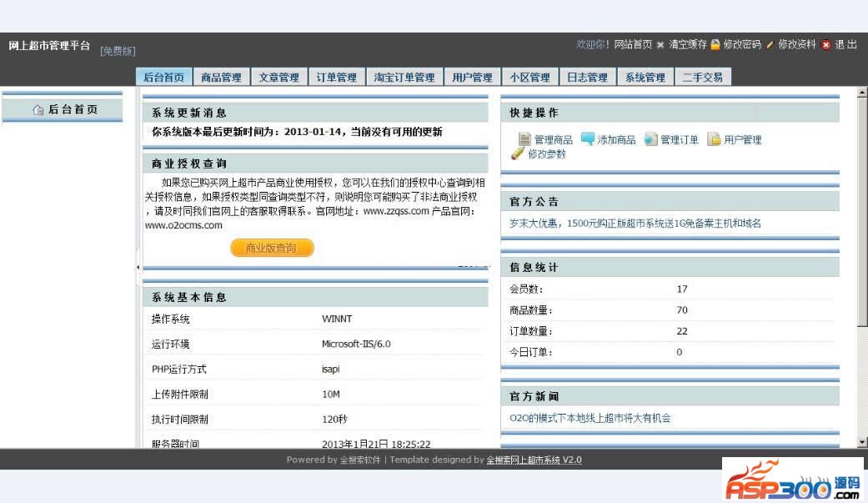Open the O2O的模式 official news link

[590, 418]
